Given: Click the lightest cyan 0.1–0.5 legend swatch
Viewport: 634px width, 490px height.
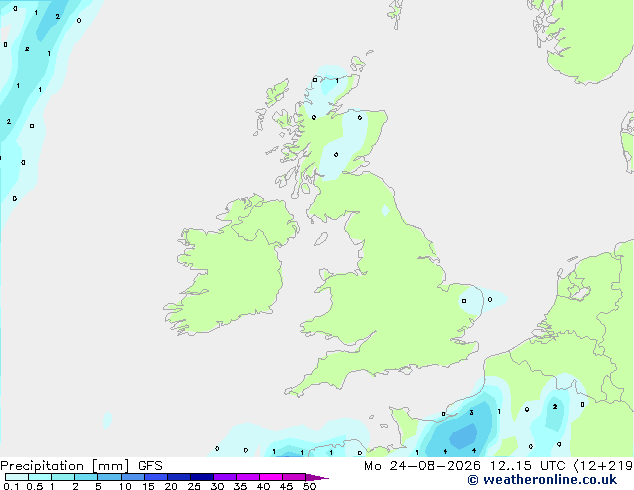Looking at the screenshot, I should (x=17, y=477).
